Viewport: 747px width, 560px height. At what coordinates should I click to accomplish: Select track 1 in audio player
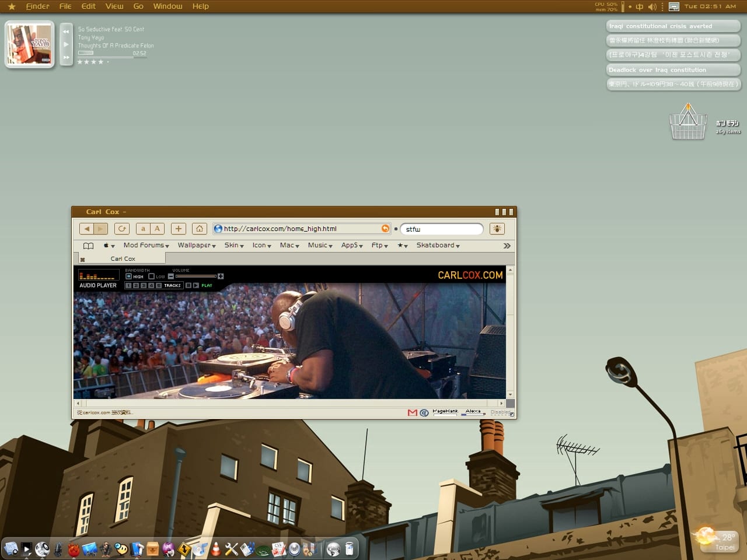coord(128,285)
